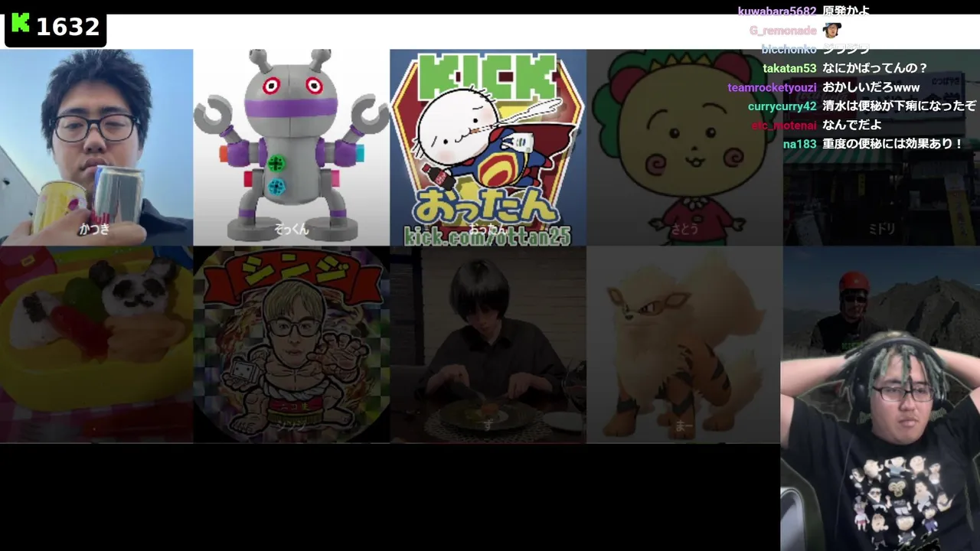
Task: Click chat username teamrocketyouzi
Action: tap(773, 87)
